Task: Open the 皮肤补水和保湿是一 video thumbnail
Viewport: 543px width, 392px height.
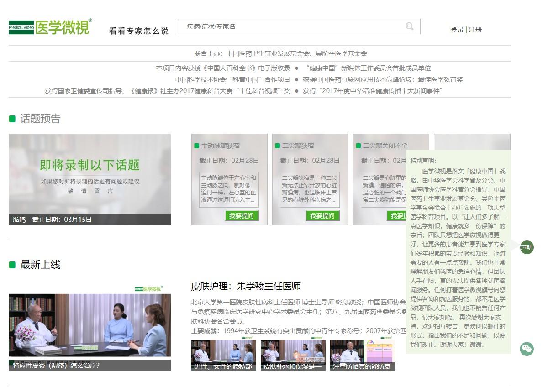Action: tap(293, 355)
